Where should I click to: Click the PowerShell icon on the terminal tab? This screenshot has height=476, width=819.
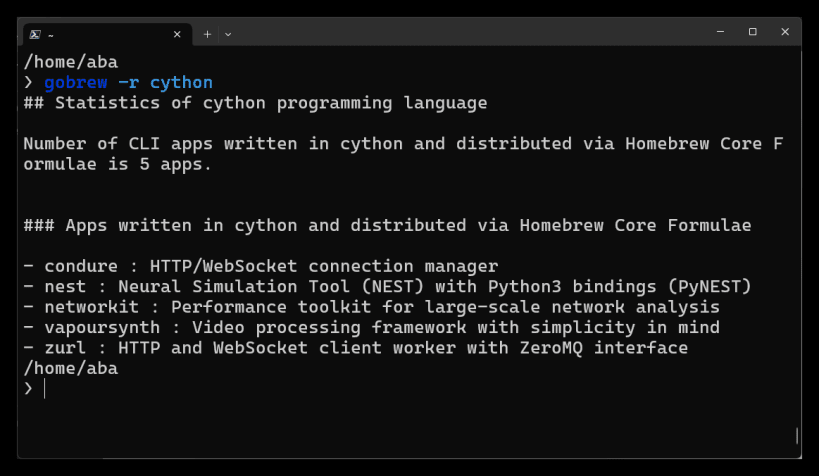pyautogui.click(x=35, y=34)
